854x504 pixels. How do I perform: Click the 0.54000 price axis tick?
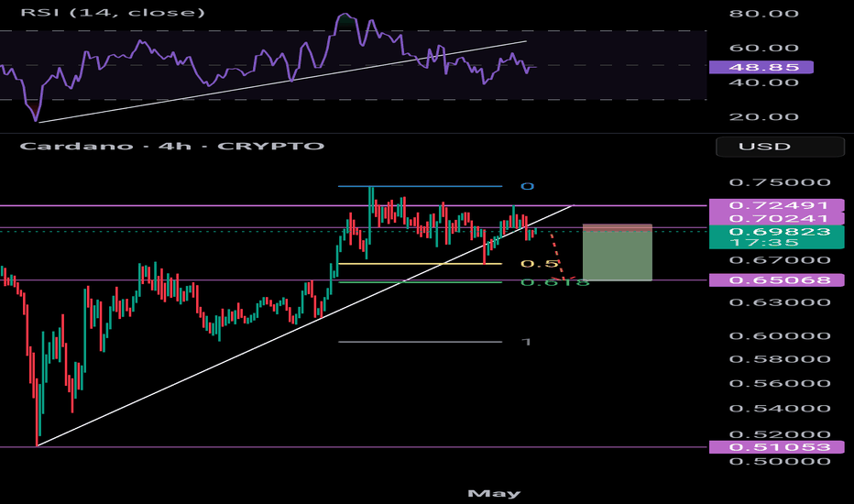780,409
